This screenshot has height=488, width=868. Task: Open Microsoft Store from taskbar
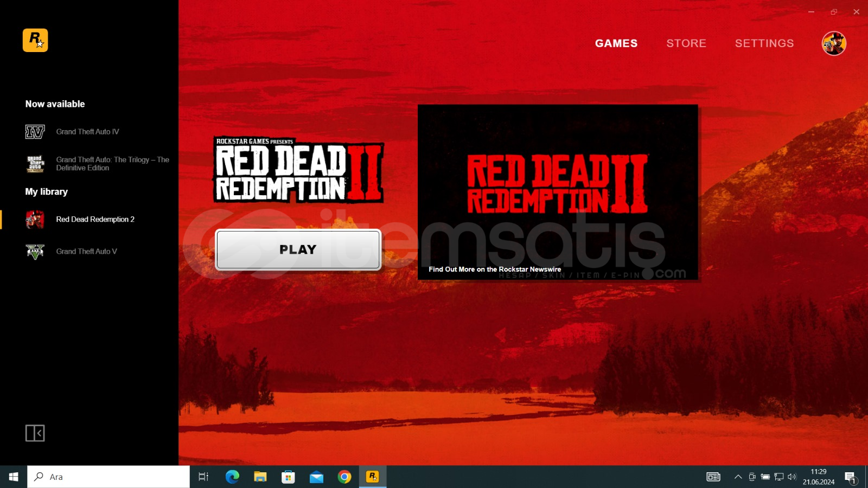(288, 477)
